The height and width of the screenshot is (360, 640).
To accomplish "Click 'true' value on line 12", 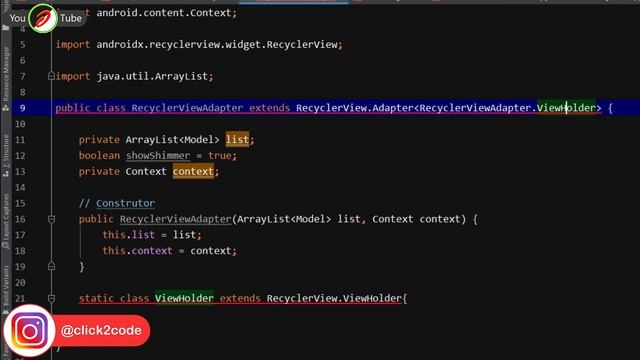I will pyautogui.click(x=220, y=156).
